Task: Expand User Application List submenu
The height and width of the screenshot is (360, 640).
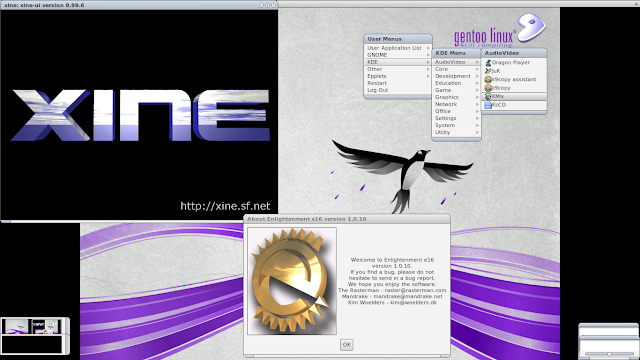Action: 398,48
